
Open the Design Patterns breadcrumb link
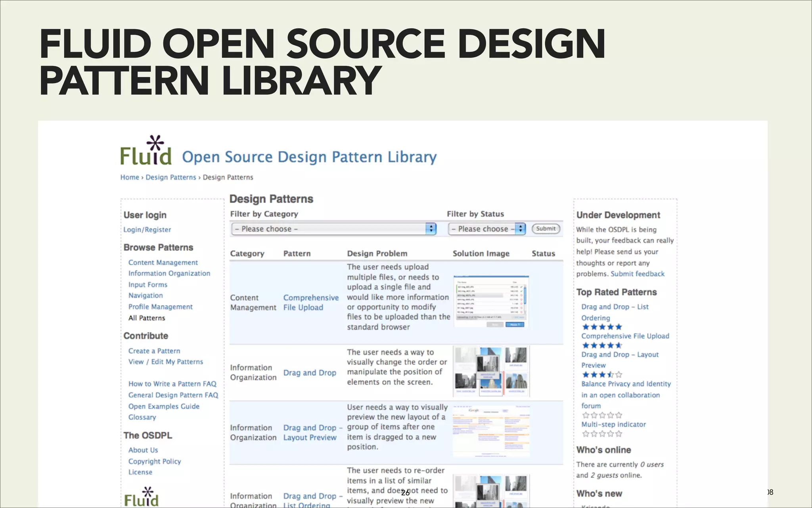(x=171, y=177)
